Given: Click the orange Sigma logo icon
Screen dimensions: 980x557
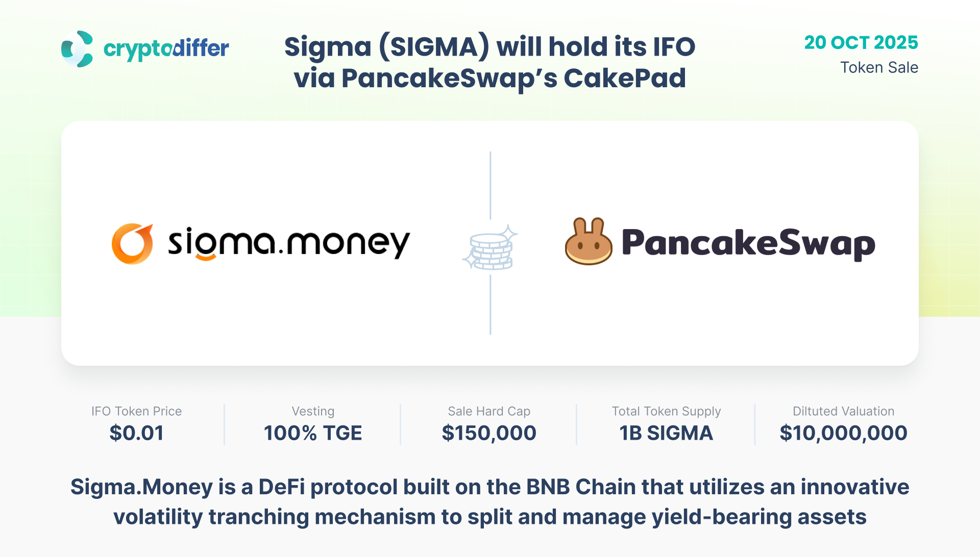Looking at the screenshot, I should (132, 244).
